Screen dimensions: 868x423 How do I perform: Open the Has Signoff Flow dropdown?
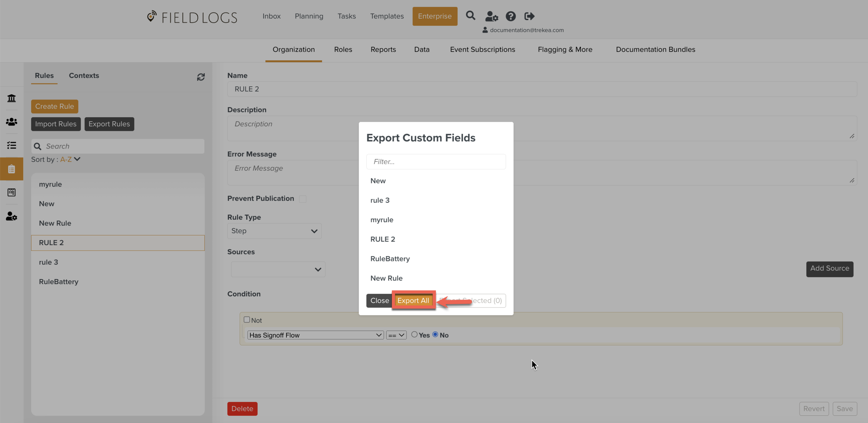click(315, 335)
